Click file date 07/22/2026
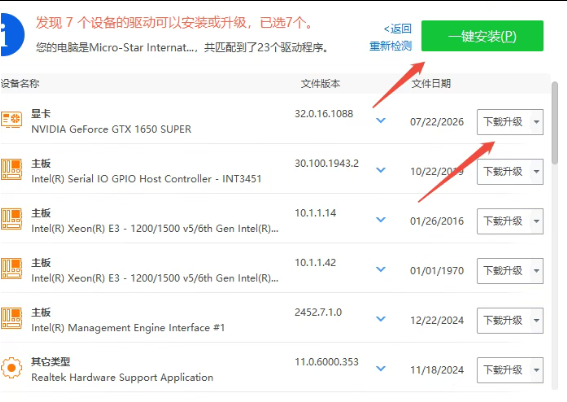This screenshot has height=402, width=567. [437, 122]
